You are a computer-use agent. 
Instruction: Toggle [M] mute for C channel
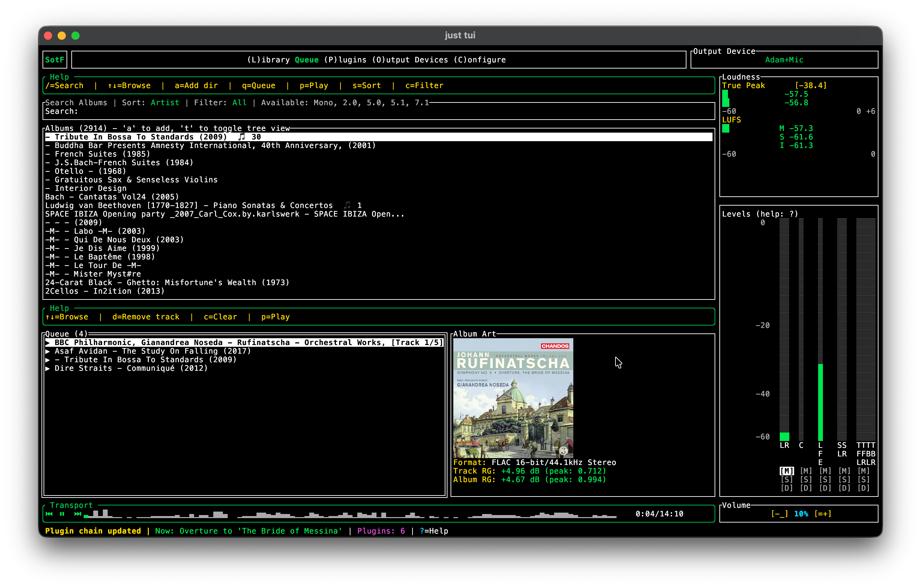806,471
